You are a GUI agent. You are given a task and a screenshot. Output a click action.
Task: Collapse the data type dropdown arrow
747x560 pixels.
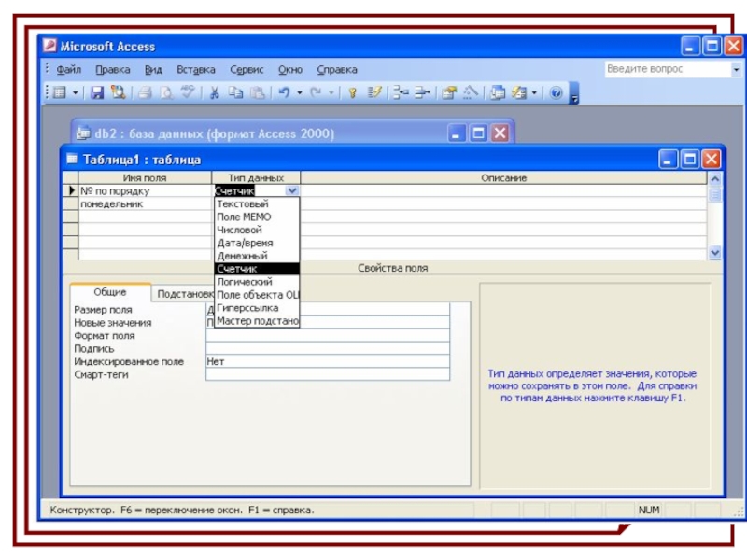tap(292, 190)
